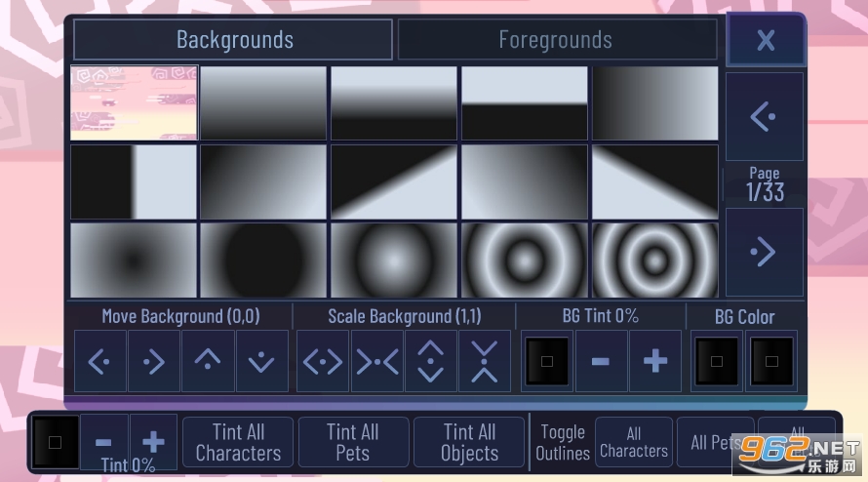Widen background with horizontal expand icon
Viewport: 868px width, 482px height.
[323, 361]
